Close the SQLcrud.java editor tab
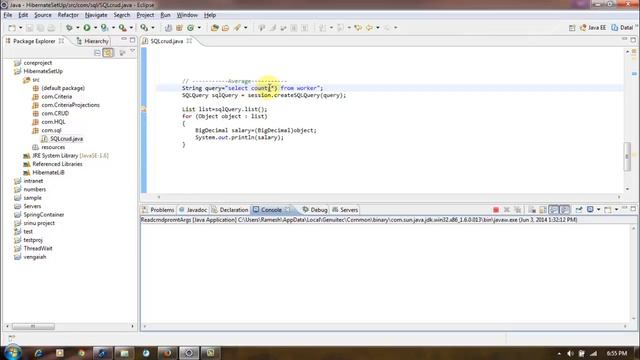Screen dimensions: 640x360 tap(189, 41)
